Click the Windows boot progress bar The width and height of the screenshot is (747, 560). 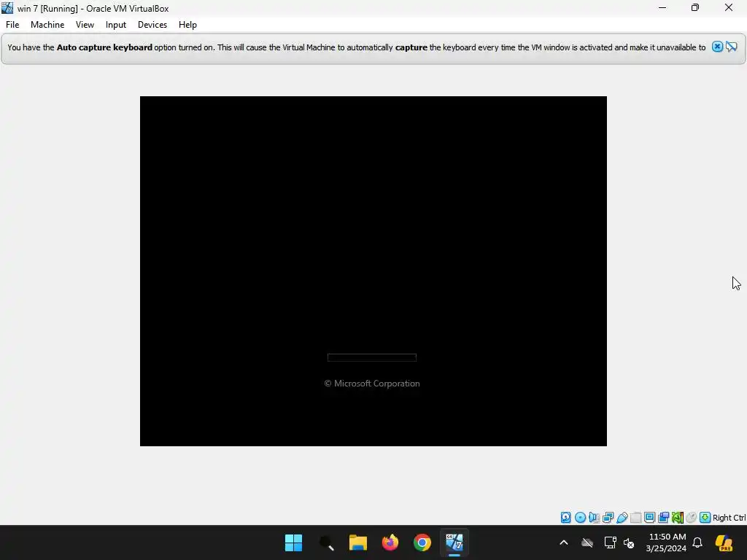372,357
